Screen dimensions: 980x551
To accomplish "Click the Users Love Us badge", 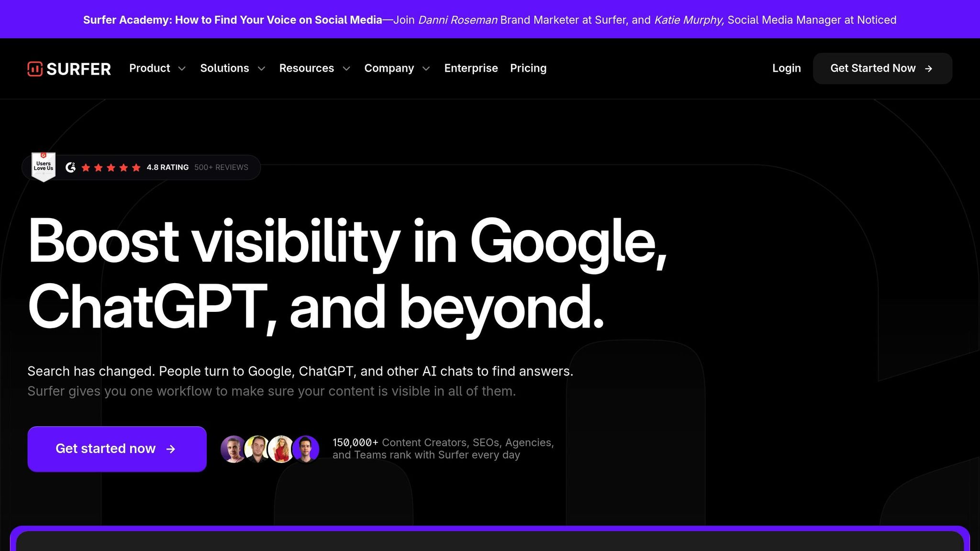I will pos(44,167).
